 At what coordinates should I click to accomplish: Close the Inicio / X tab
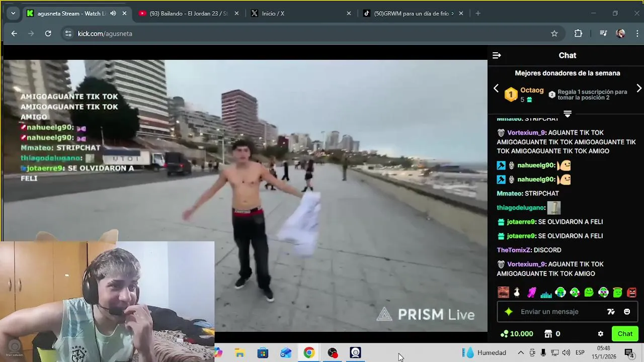(349, 14)
